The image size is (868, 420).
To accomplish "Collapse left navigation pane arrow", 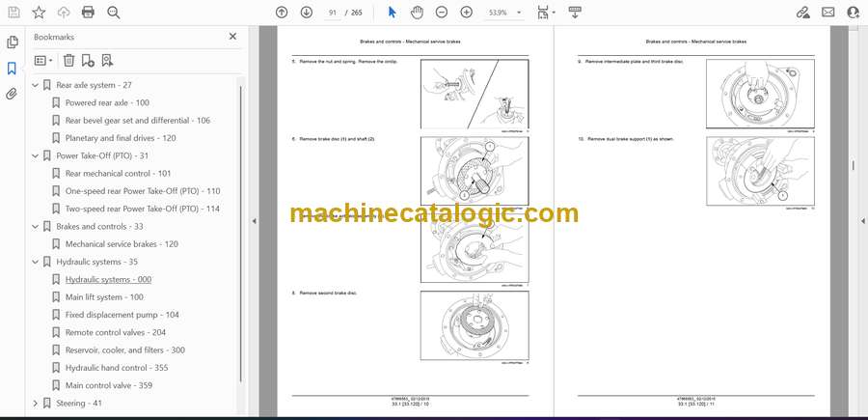I will click(254, 221).
